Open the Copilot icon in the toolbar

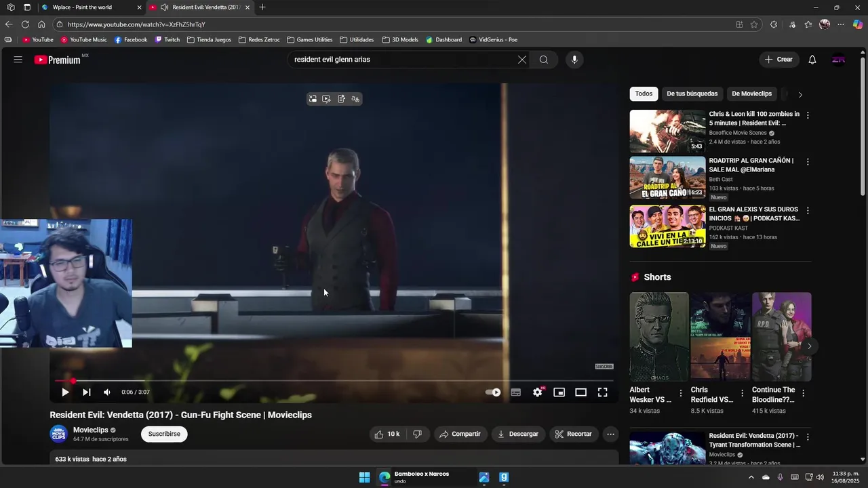(x=858, y=24)
